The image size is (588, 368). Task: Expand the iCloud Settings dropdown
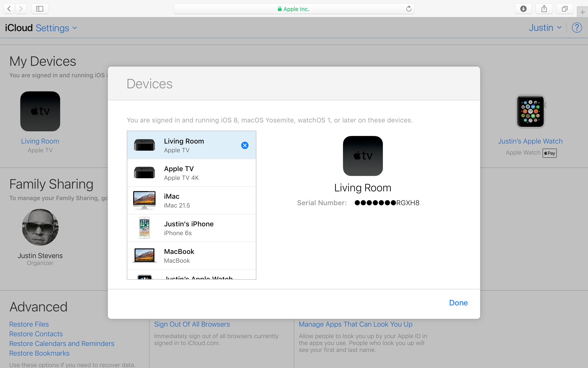[x=56, y=28]
